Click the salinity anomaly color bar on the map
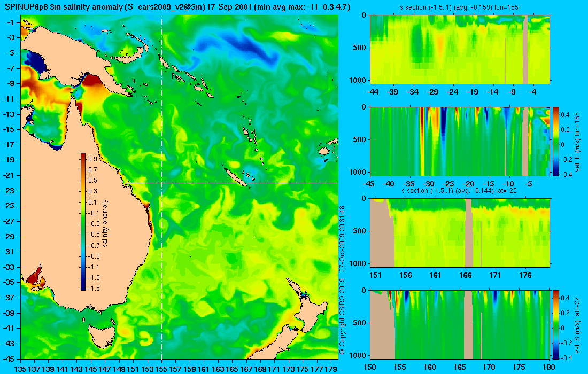The height and width of the screenshot is (374, 588). click(83, 222)
